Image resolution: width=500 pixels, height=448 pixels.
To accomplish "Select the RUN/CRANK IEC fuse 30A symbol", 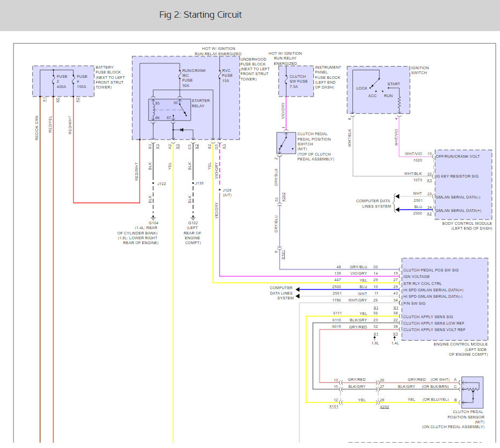I will (180, 75).
